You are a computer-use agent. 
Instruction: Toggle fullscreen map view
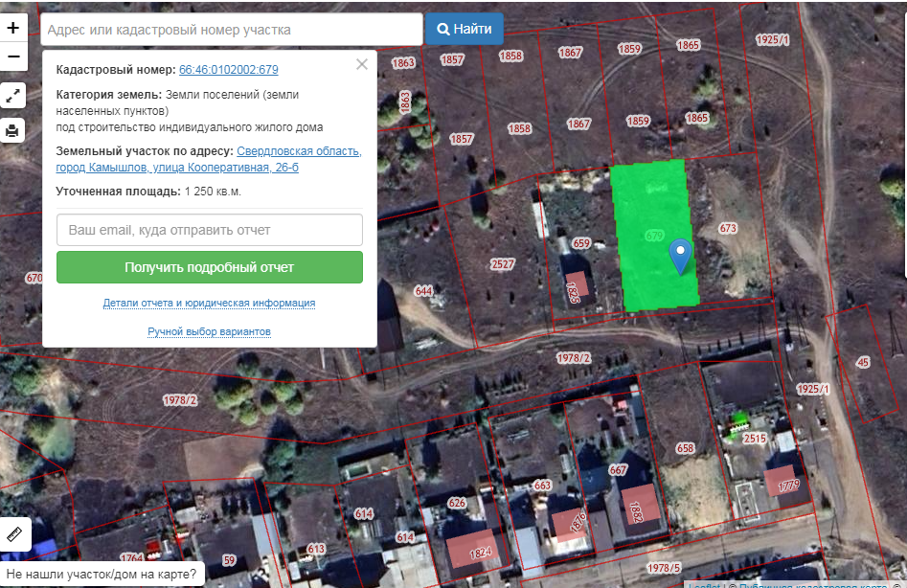(12, 96)
